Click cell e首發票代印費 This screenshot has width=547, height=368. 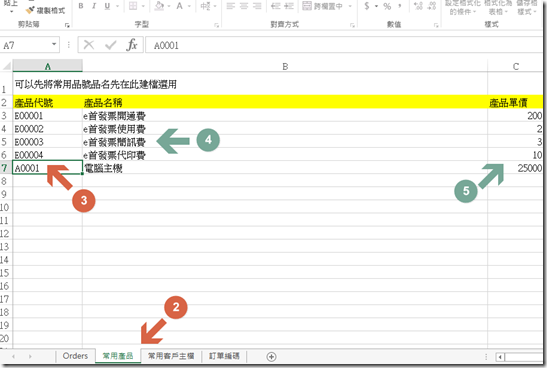285,155
